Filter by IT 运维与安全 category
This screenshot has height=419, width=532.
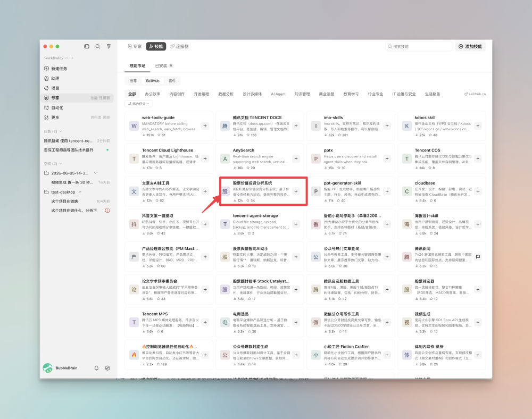[x=404, y=94]
